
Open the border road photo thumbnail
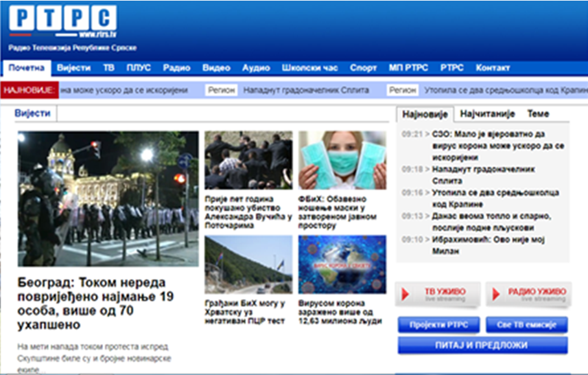[248, 264]
